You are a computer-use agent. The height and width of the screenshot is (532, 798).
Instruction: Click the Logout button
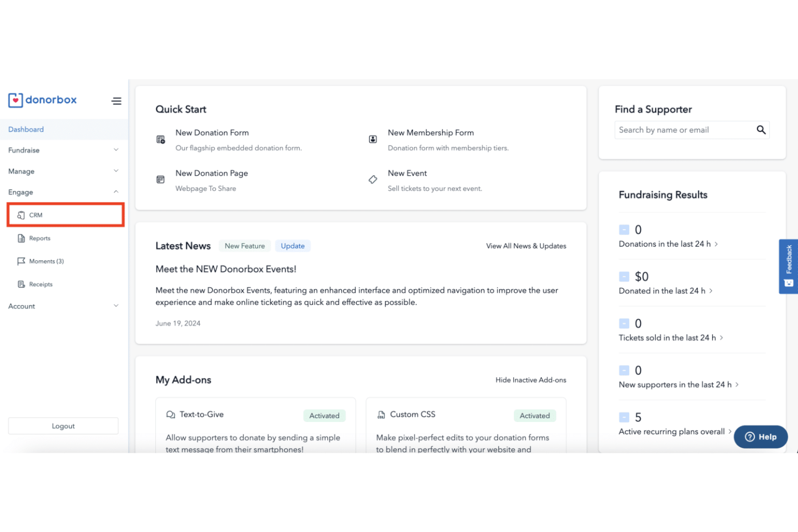(63, 425)
